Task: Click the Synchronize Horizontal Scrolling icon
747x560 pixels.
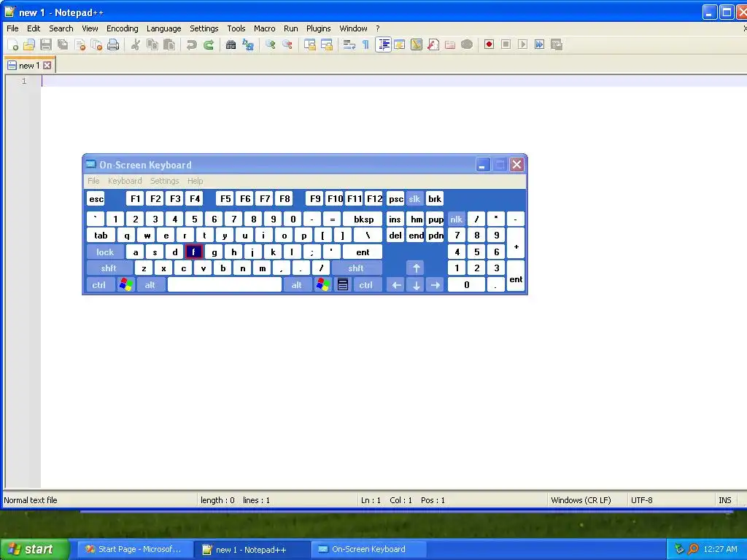Action: point(326,44)
